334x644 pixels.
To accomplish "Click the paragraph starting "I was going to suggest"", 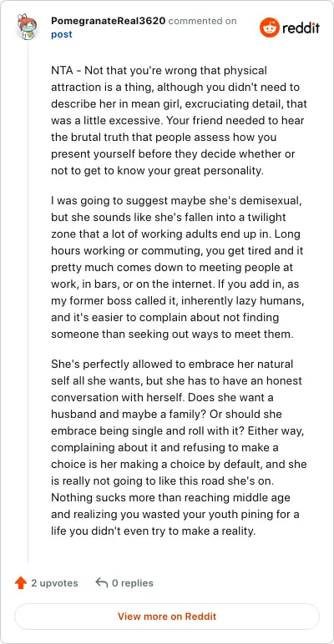I will pyautogui.click(x=178, y=268).
